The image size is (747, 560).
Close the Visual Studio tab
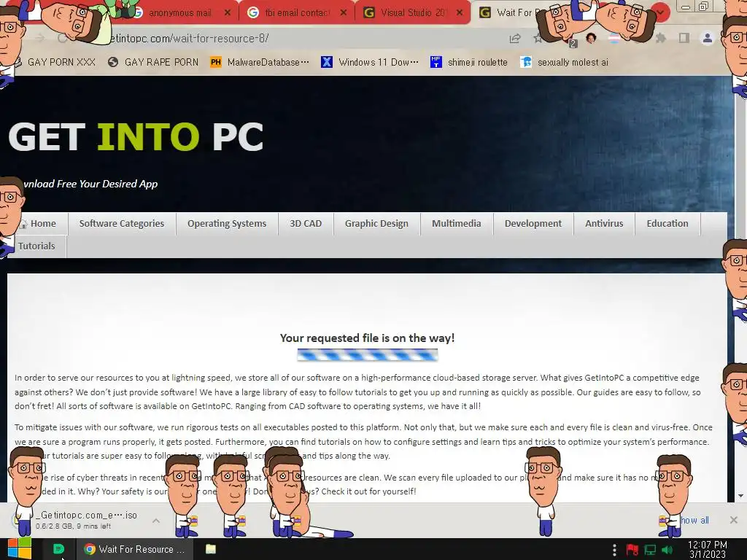460,13
